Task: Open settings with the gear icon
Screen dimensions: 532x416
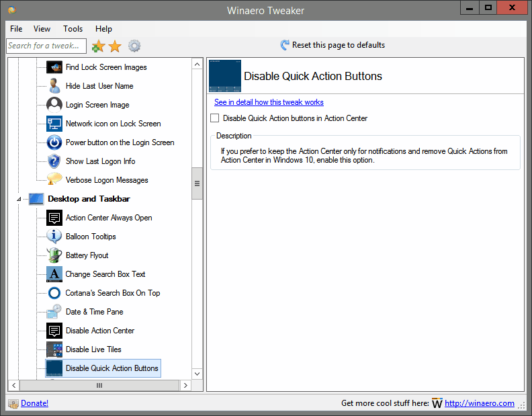Action: point(134,46)
